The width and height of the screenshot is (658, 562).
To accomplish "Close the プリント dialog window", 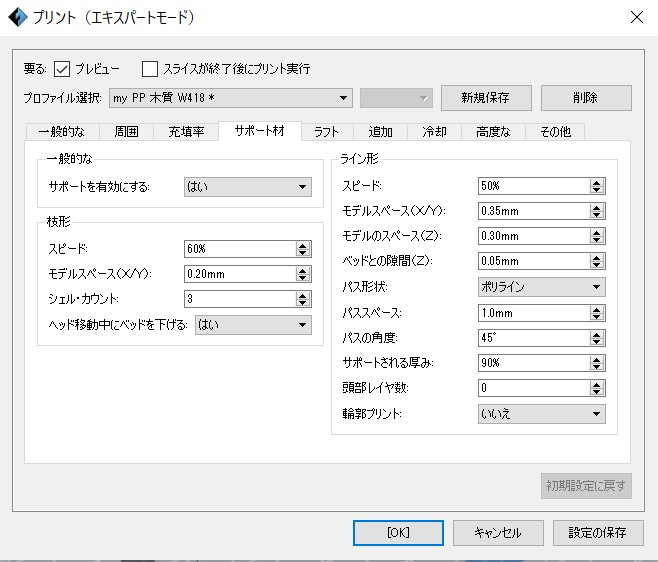I will click(x=637, y=17).
